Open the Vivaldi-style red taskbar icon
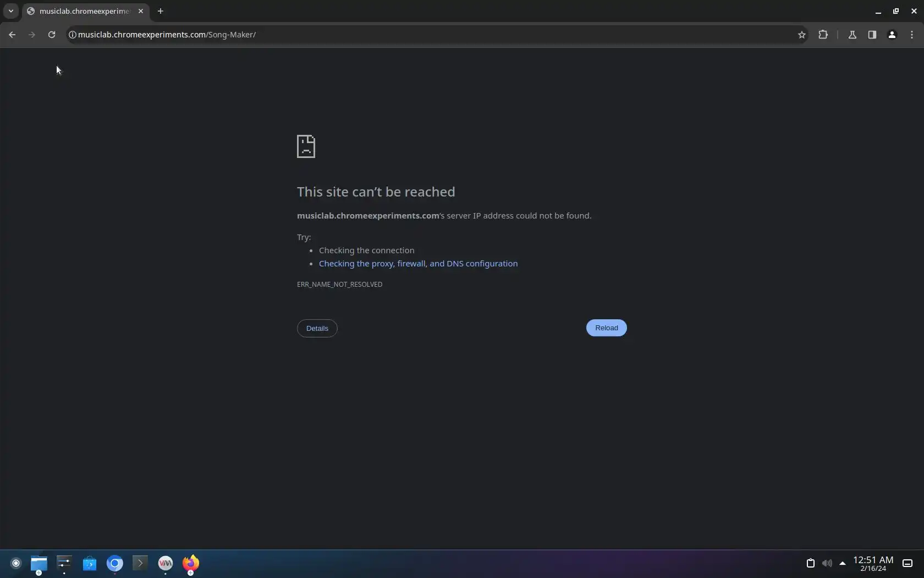The height and width of the screenshot is (578, 924). coord(166,563)
